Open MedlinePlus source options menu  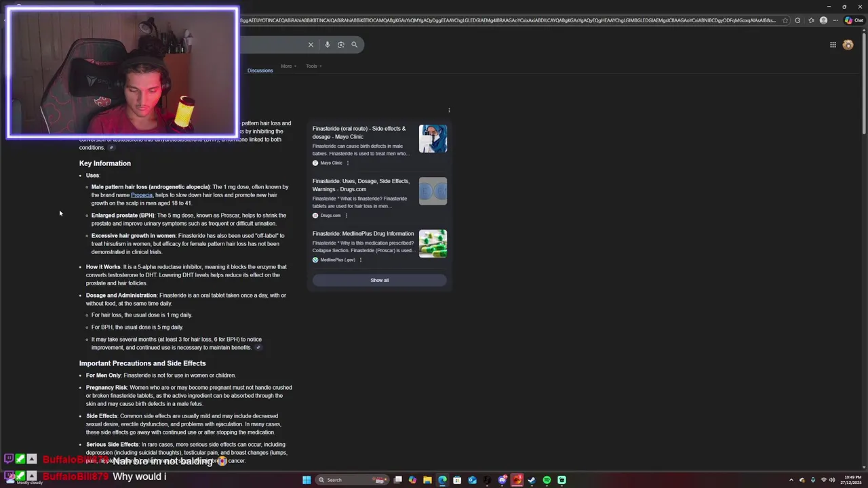coord(360,260)
